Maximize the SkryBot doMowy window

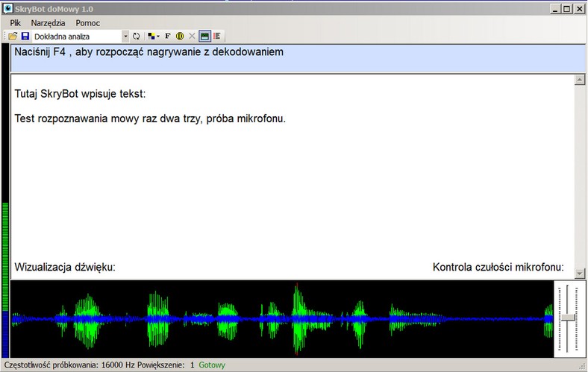coord(566,9)
